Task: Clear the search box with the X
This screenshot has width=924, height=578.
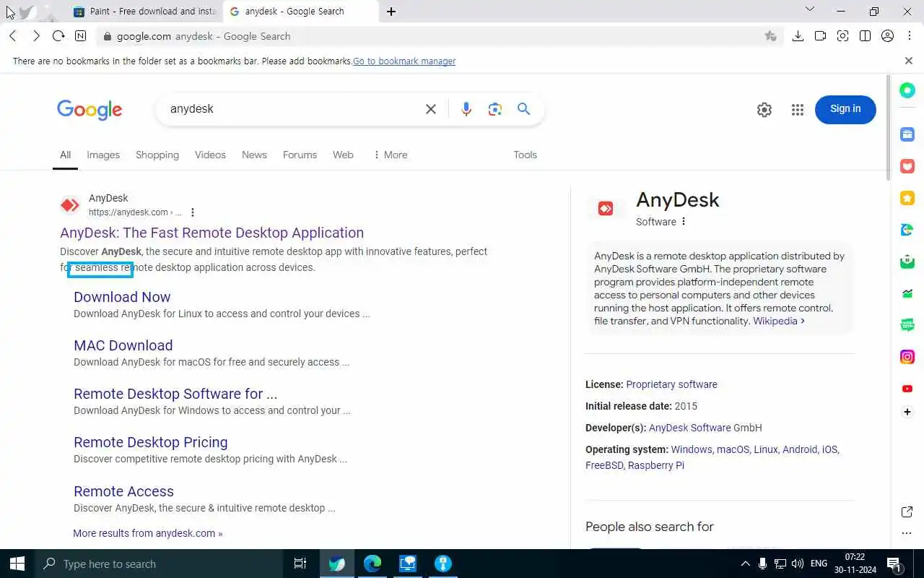Action: coord(431,109)
